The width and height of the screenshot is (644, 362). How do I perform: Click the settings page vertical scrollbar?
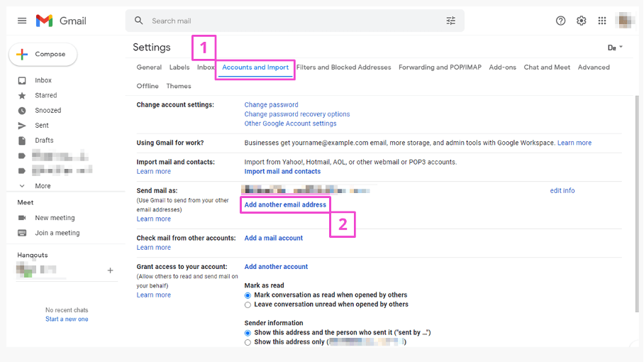pyautogui.click(x=637, y=204)
